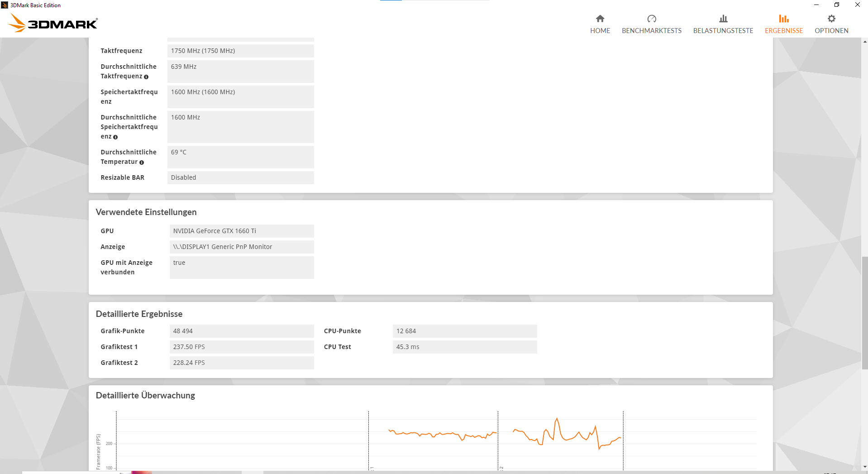This screenshot has height=474, width=868.
Task: Click the Detaillierte Ergebnisse heading
Action: click(139, 314)
